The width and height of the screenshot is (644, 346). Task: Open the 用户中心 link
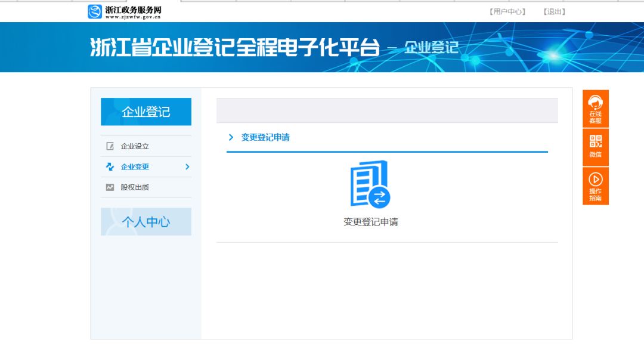click(x=507, y=12)
